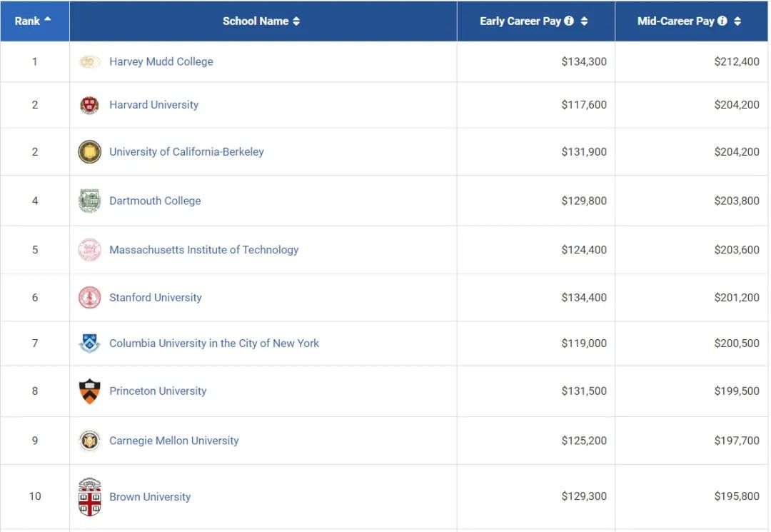
Task: Click rank number 9 for Carnegie Mellon
Action: click(35, 441)
